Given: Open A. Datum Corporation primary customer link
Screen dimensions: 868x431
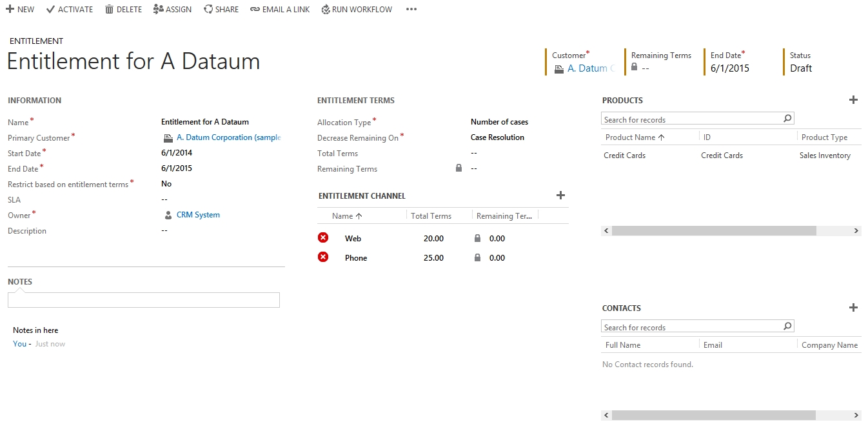Looking at the screenshot, I should (228, 137).
